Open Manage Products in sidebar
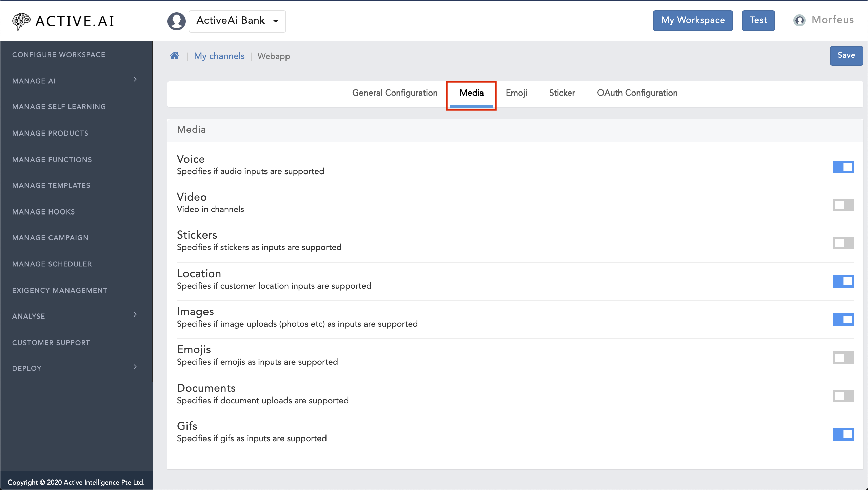 point(50,133)
